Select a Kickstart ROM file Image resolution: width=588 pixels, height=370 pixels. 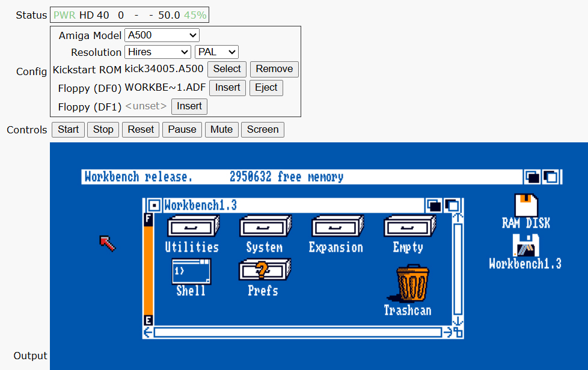227,69
